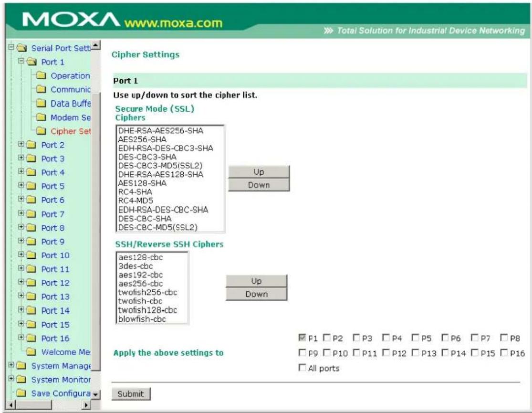Enable the P12 checkbox

click(x=386, y=352)
